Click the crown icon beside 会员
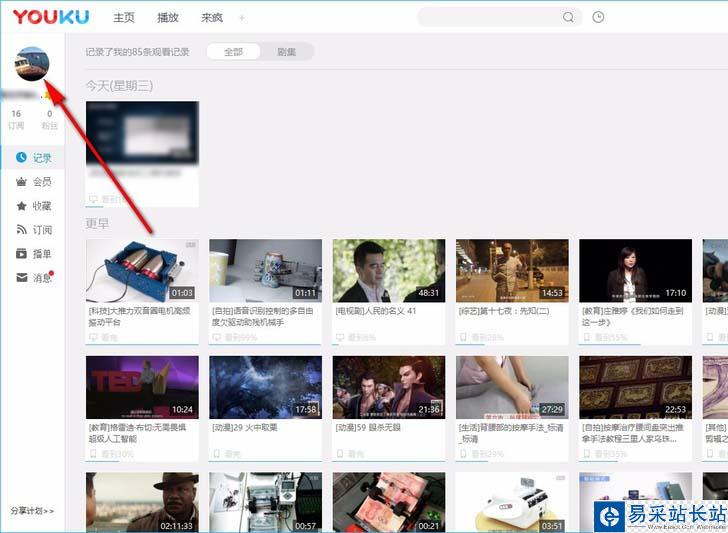 21,182
